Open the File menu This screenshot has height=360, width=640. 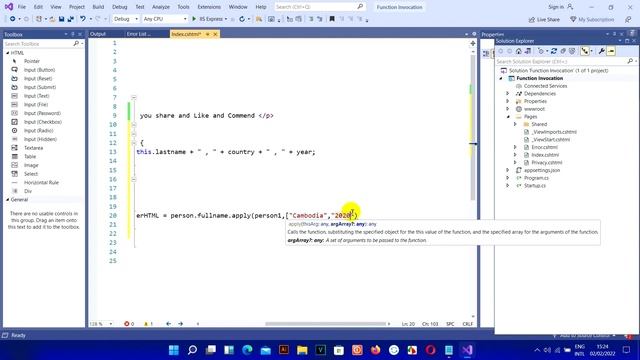(22, 7)
